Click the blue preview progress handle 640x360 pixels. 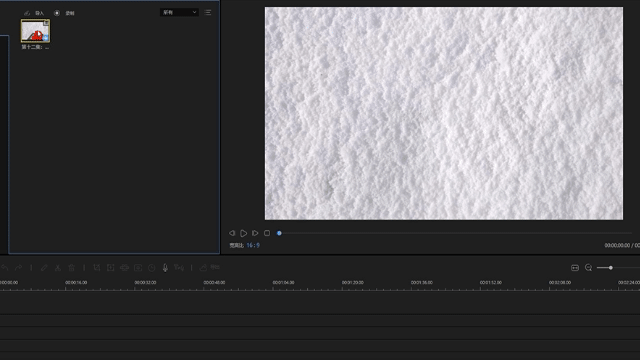tap(279, 233)
